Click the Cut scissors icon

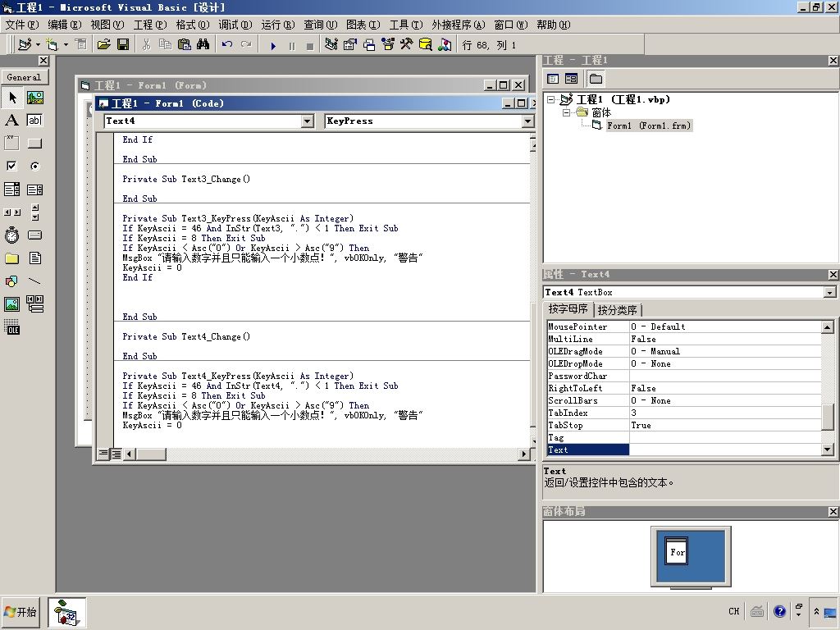(x=146, y=44)
